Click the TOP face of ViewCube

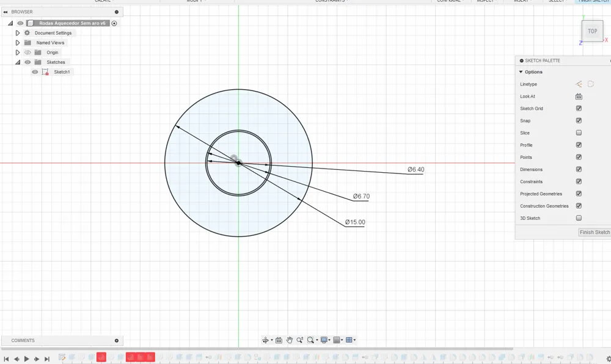coord(592,31)
